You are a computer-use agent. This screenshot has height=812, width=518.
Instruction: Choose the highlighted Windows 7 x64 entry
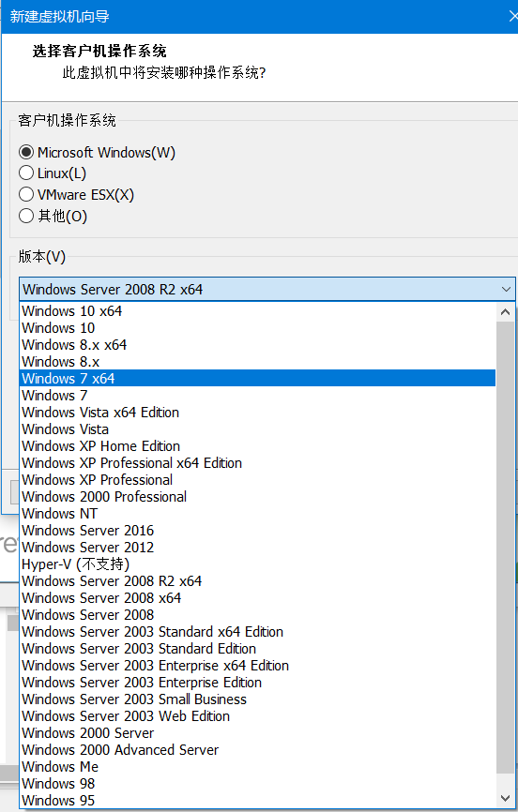click(258, 378)
